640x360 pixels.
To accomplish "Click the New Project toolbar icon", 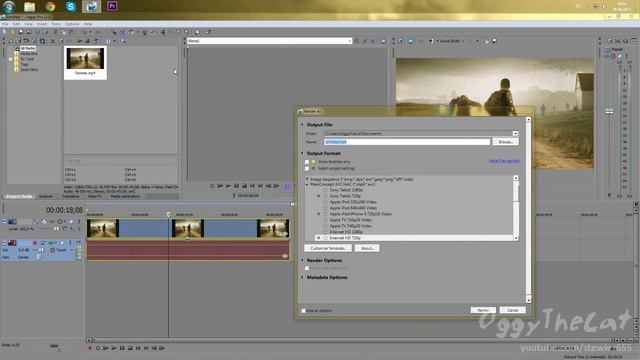I will [x=4, y=32].
